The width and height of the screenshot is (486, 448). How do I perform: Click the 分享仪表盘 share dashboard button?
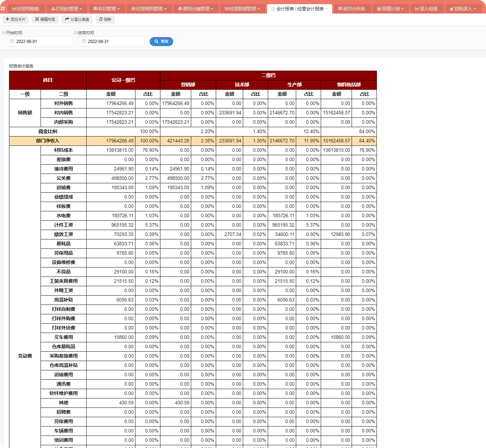click(77, 19)
